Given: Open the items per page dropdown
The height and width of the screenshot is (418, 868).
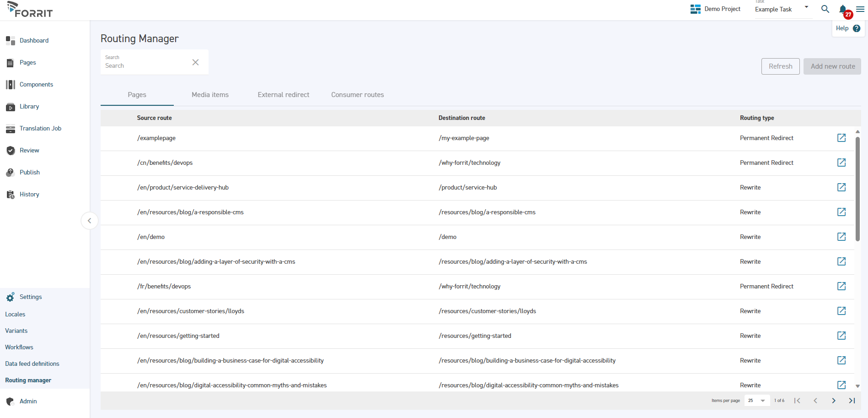Looking at the screenshot, I should [756, 400].
